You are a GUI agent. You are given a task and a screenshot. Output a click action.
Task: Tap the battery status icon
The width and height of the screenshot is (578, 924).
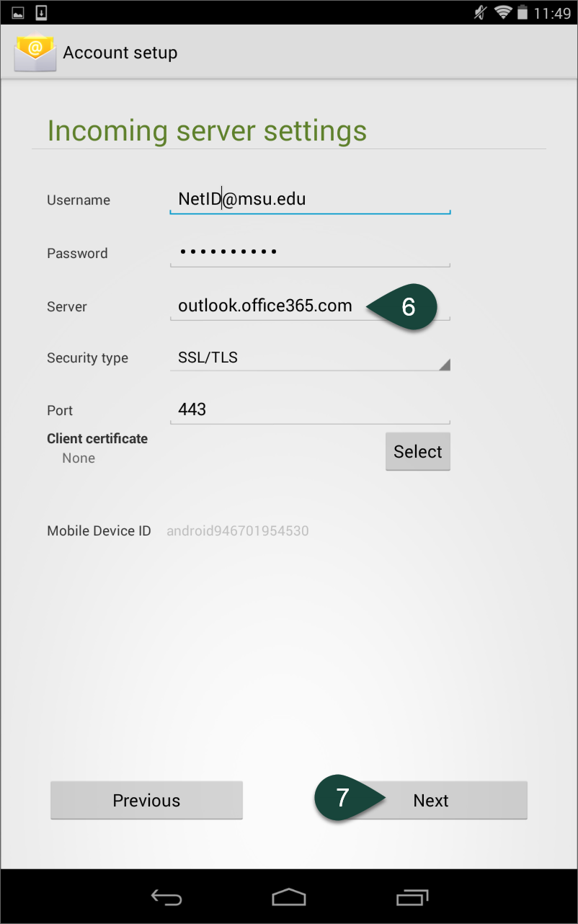[x=523, y=12]
